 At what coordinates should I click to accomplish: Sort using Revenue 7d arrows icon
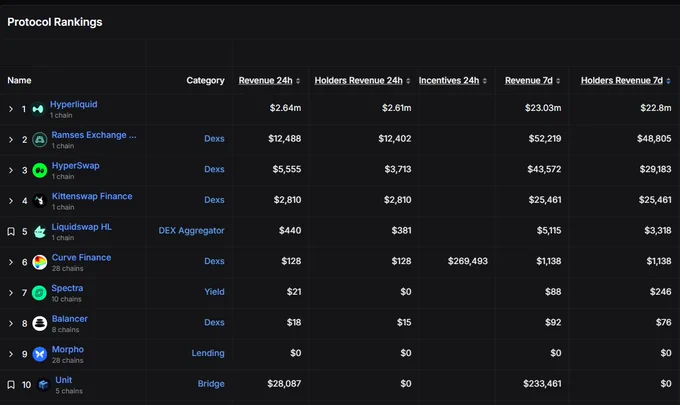coord(558,81)
